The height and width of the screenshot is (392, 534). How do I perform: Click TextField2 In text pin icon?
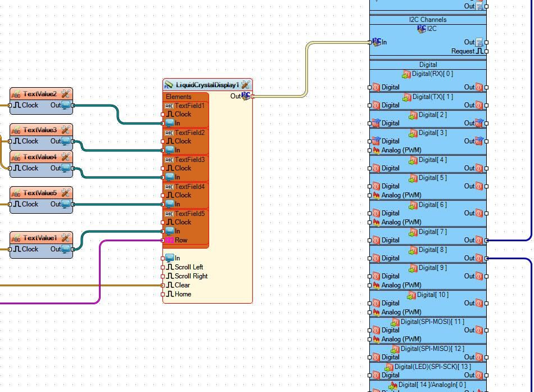point(170,150)
